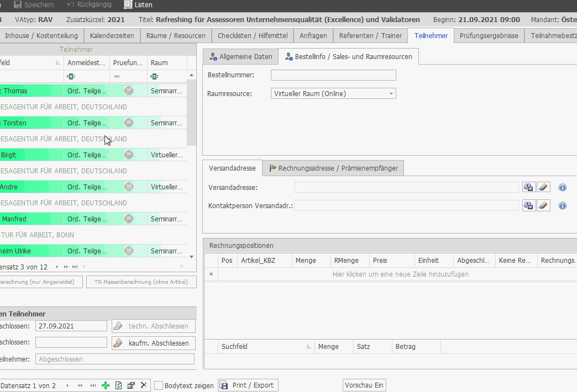The width and height of the screenshot is (577, 392).
Task: Select the Versandadresse tab
Action: [x=232, y=168]
